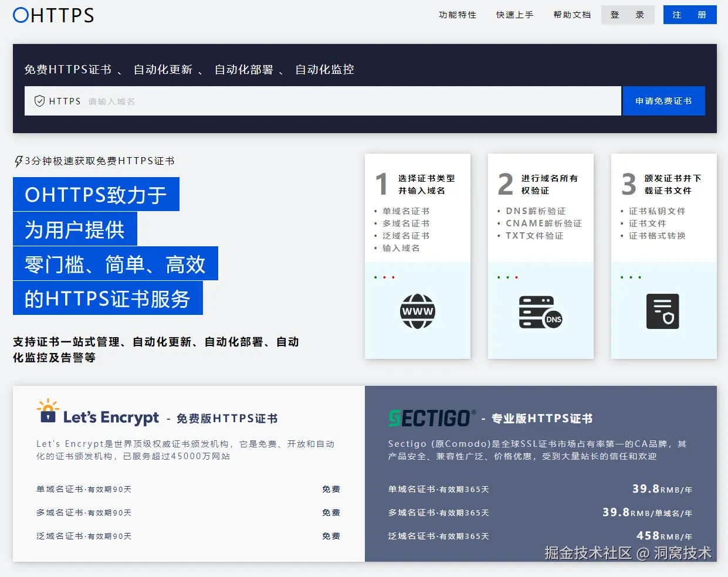Image resolution: width=728 pixels, height=577 pixels.
Task: Click the 零门槛、简单、高效 banner text
Action: point(116,264)
